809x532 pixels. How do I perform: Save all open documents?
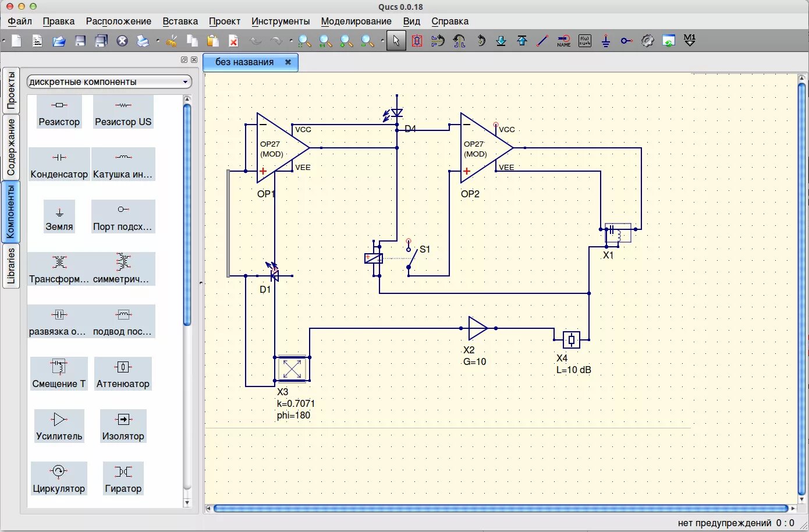pyautogui.click(x=101, y=41)
